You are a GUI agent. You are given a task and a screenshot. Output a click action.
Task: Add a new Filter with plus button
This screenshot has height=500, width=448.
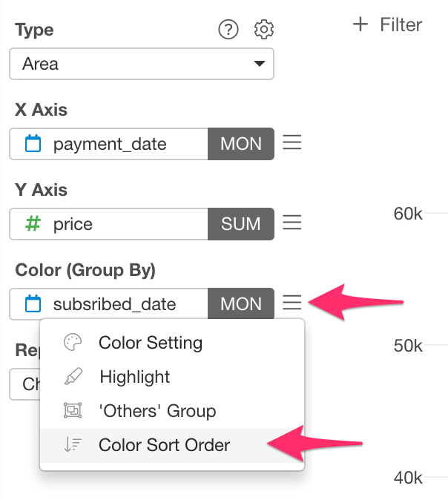click(x=387, y=24)
